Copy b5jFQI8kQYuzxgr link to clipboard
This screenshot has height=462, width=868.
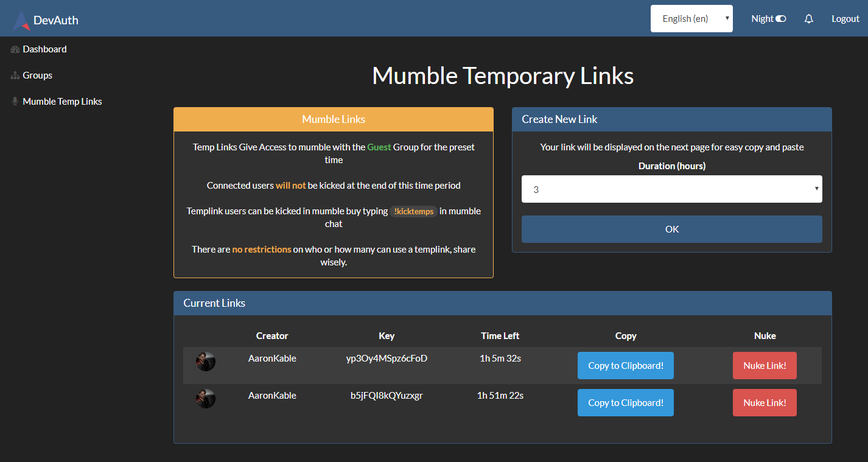[626, 403]
